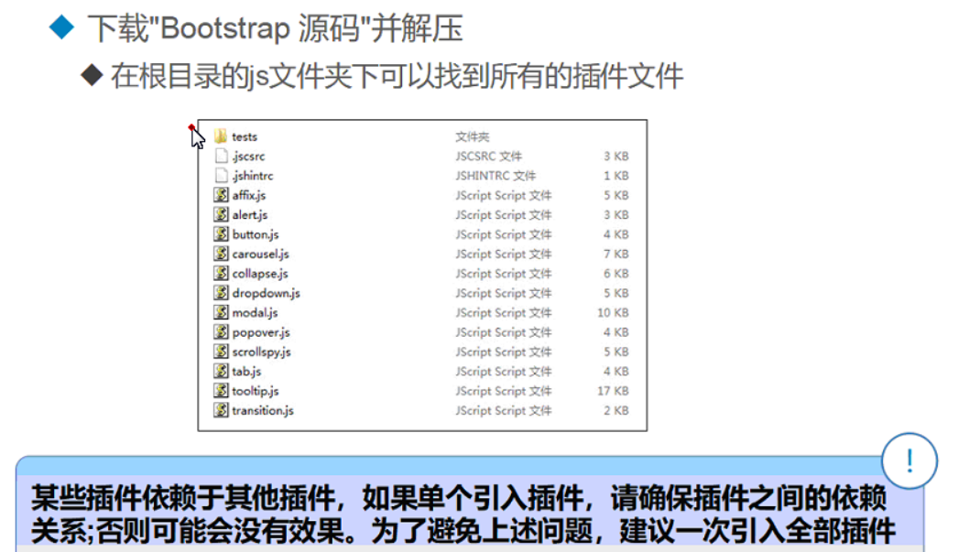
Task: Select the tests folder name
Action: point(245,136)
